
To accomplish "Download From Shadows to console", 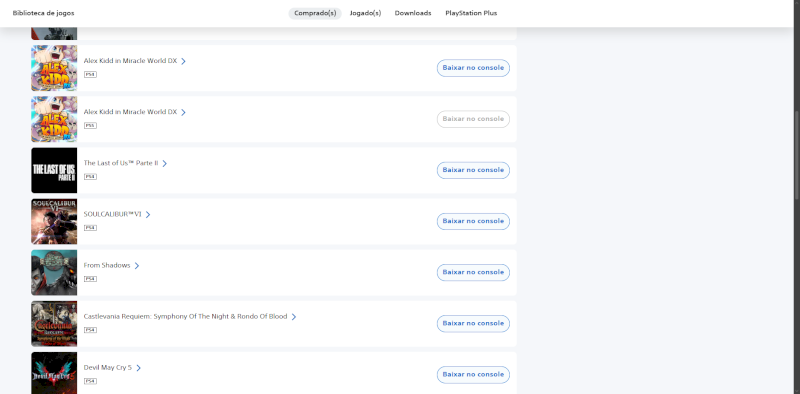I will [473, 272].
